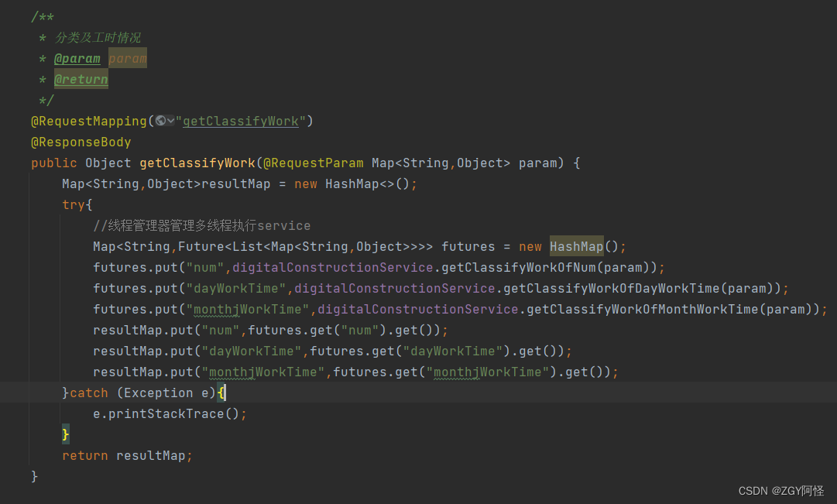Click the highlighted closing brace of catch block

pos(66,434)
